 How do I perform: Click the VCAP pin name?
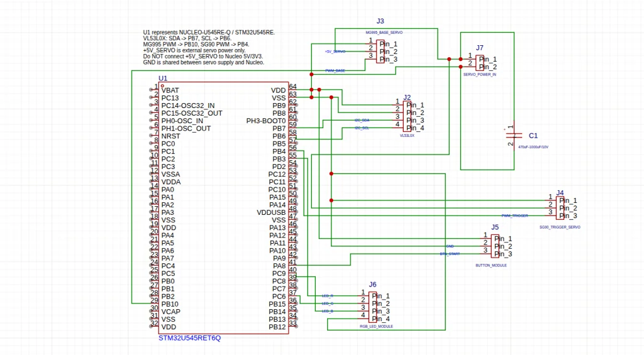tap(170, 312)
